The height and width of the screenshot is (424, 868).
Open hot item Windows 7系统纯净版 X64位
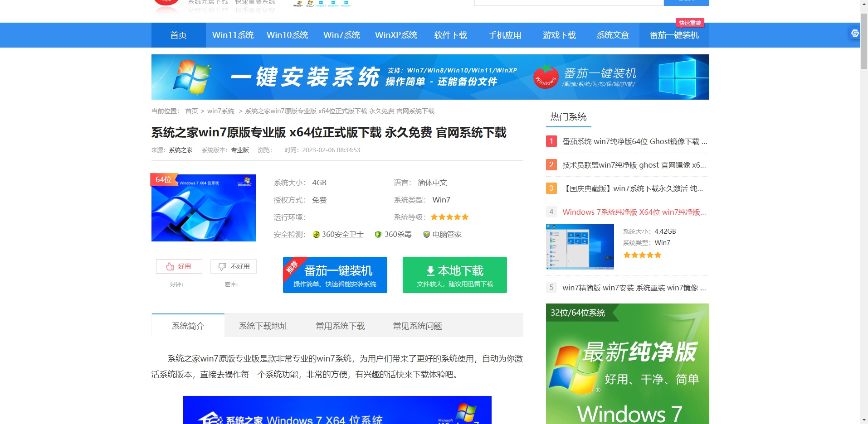(x=634, y=212)
